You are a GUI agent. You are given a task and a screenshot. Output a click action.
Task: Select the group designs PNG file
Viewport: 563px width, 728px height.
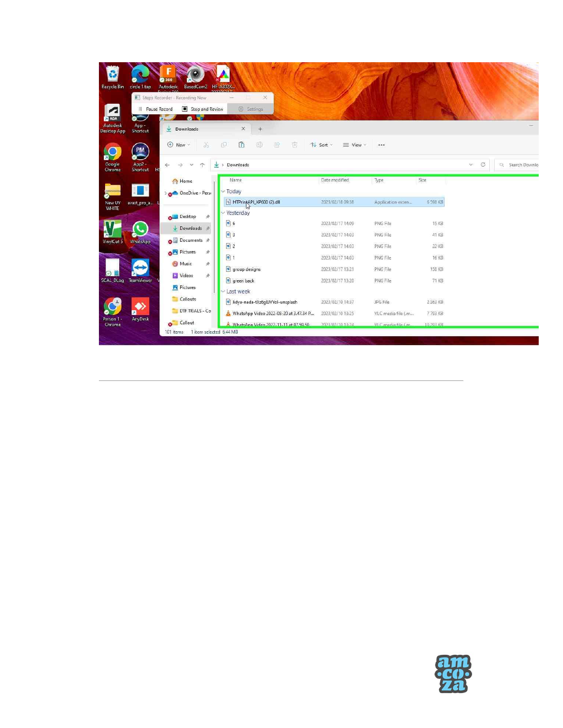246,270
